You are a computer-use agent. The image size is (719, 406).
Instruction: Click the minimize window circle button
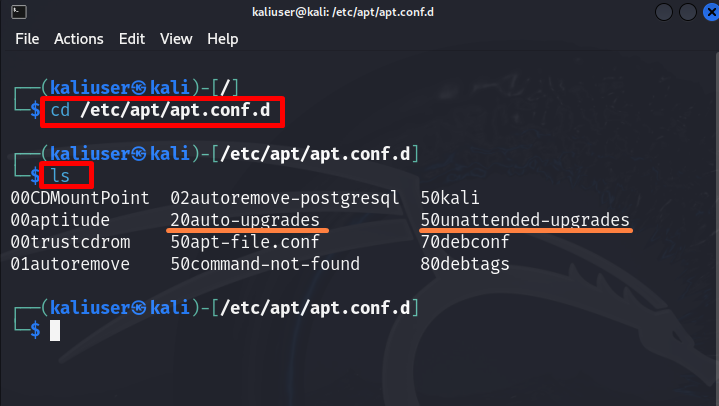pos(664,12)
